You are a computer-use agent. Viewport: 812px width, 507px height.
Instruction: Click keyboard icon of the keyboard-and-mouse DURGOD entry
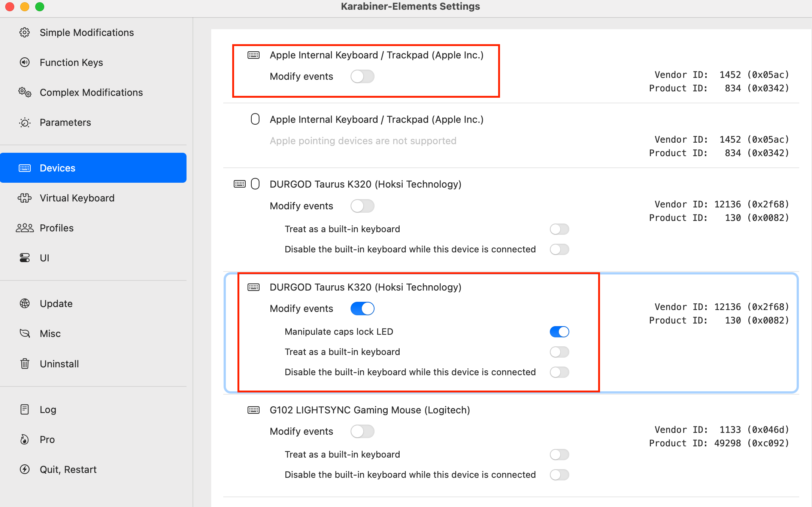(240, 184)
